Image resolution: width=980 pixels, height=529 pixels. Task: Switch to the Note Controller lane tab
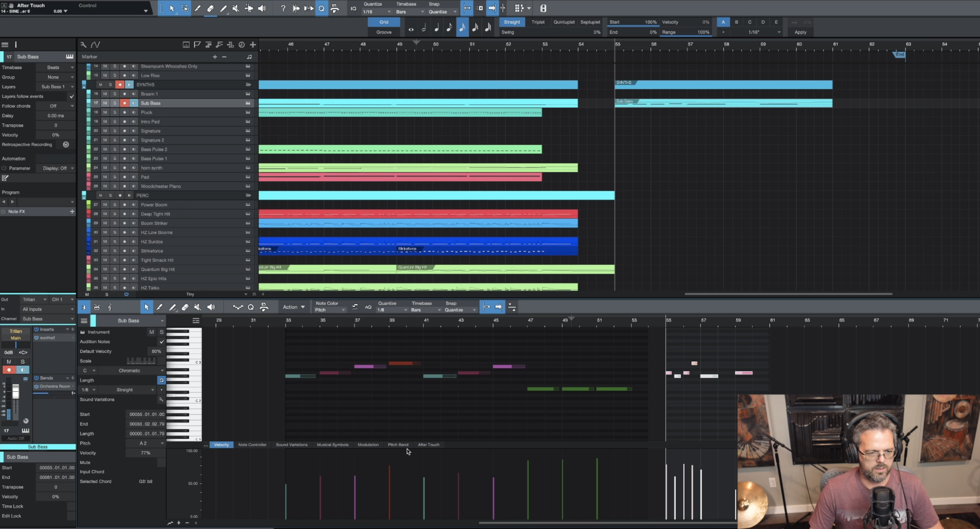coord(252,445)
